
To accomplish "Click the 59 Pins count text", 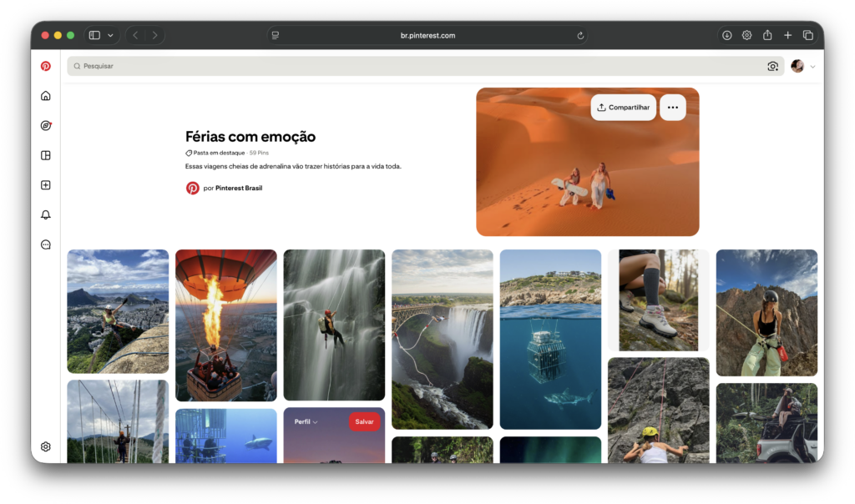I will [259, 153].
